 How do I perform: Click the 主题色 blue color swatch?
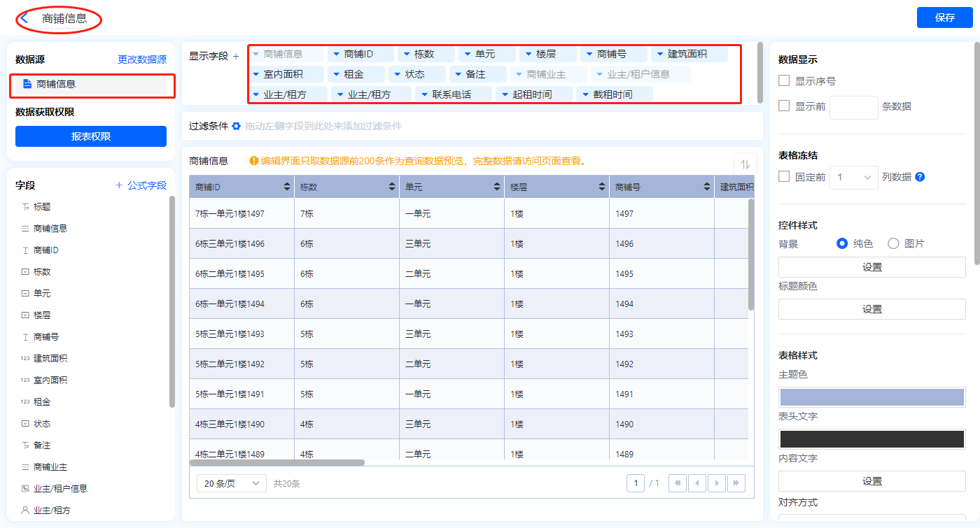[871, 397]
